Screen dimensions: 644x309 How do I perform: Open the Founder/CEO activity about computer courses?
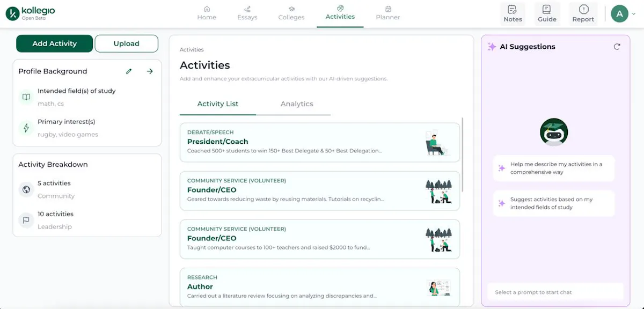coord(320,239)
